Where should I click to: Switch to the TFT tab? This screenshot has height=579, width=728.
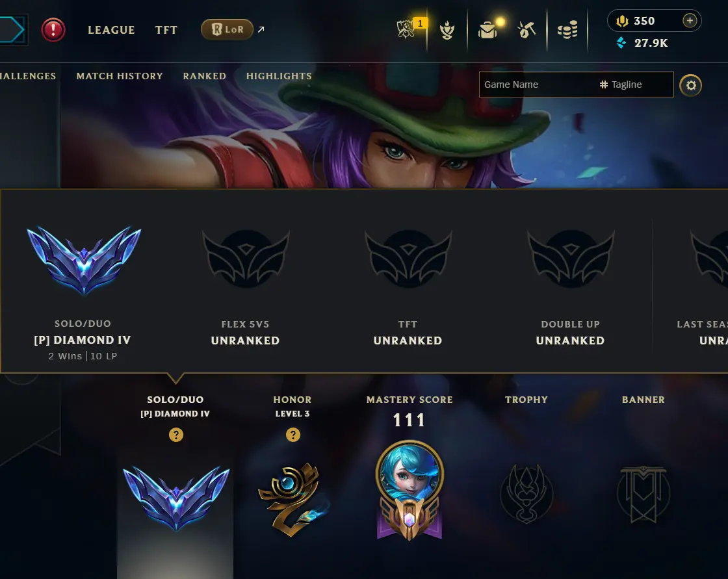coord(166,30)
